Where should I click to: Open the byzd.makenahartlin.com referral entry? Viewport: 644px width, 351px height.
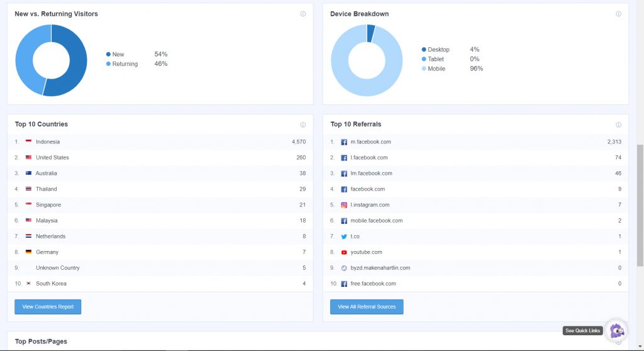tap(380, 268)
